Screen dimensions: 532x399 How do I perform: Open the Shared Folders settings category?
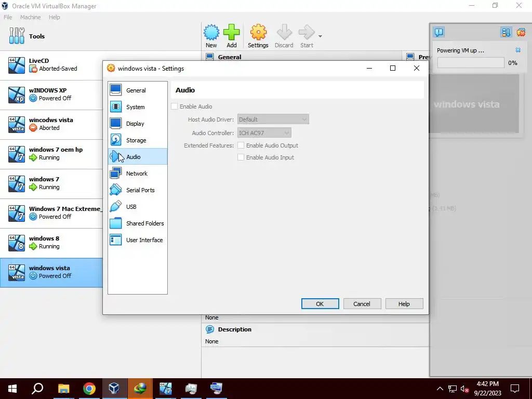(137, 223)
